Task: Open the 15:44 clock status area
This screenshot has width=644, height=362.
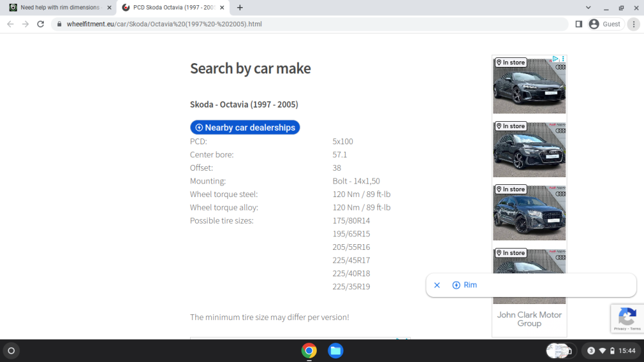Action: click(x=627, y=351)
